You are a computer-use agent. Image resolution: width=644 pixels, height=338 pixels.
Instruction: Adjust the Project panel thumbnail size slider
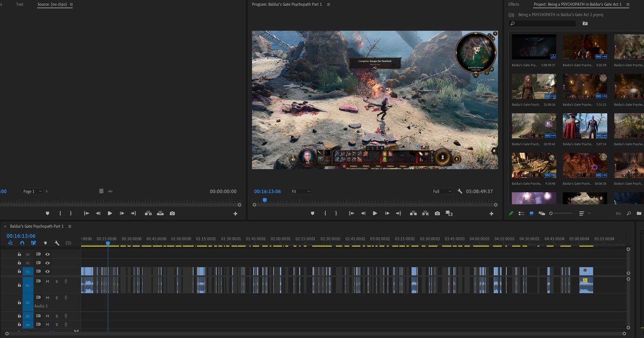561,214
